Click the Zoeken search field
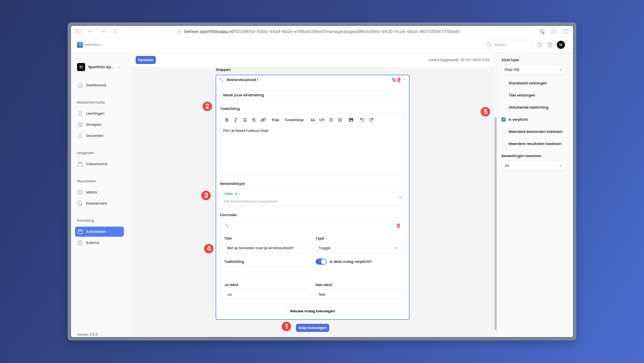 coord(508,45)
